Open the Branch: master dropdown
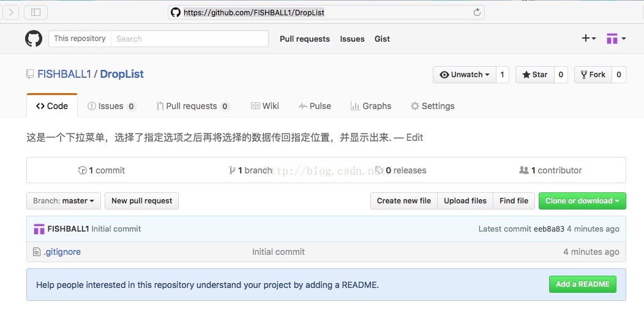The width and height of the screenshot is (644, 329). click(x=64, y=201)
